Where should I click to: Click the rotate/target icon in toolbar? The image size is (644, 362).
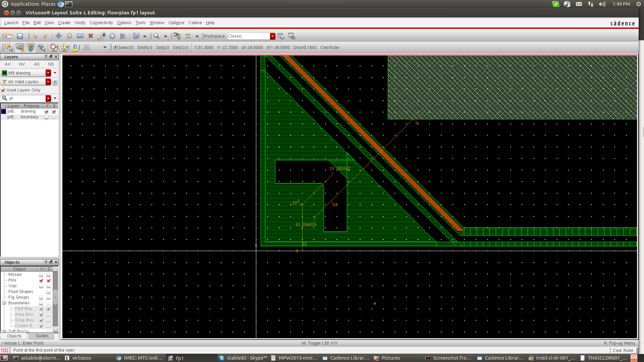tap(136, 36)
